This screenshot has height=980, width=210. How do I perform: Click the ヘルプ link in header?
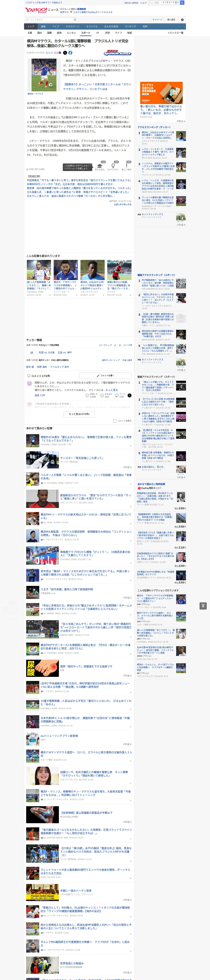click(x=143, y=3)
